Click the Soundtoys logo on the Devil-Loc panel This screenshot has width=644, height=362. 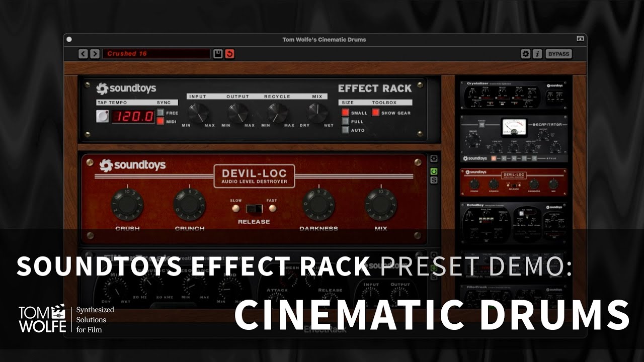tap(132, 165)
